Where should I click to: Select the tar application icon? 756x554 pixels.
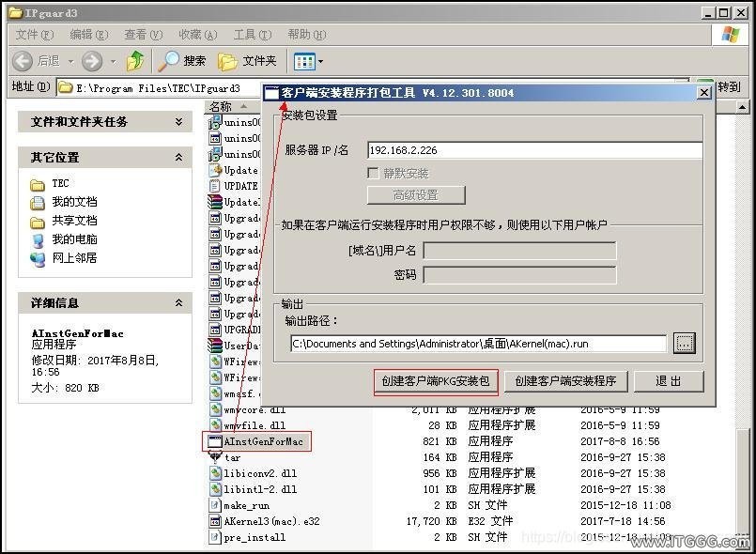click(x=215, y=457)
